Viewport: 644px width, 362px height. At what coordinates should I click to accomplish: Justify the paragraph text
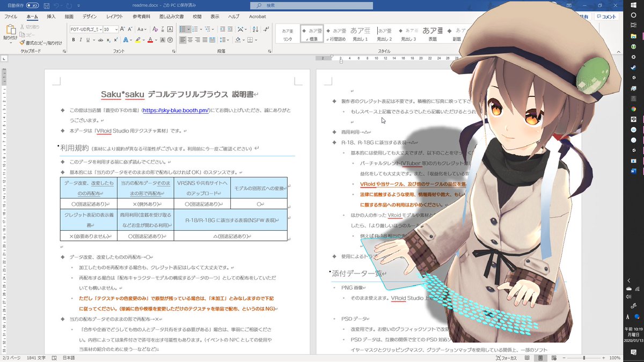coord(205,40)
